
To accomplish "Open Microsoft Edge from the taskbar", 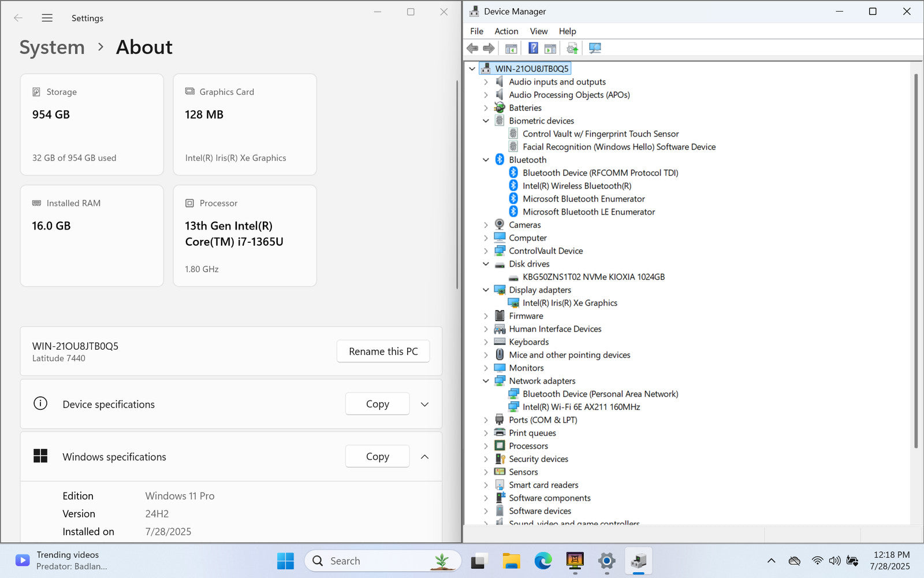I will pos(543,561).
